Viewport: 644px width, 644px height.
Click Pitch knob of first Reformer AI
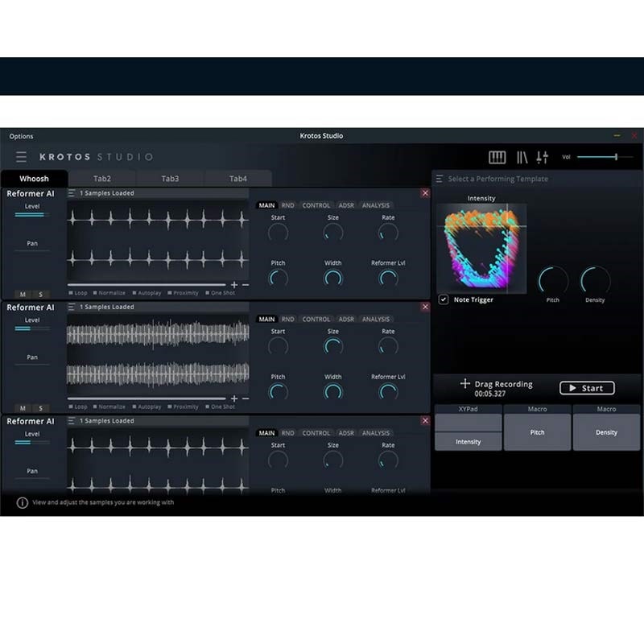pyautogui.click(x=278, y=279)
